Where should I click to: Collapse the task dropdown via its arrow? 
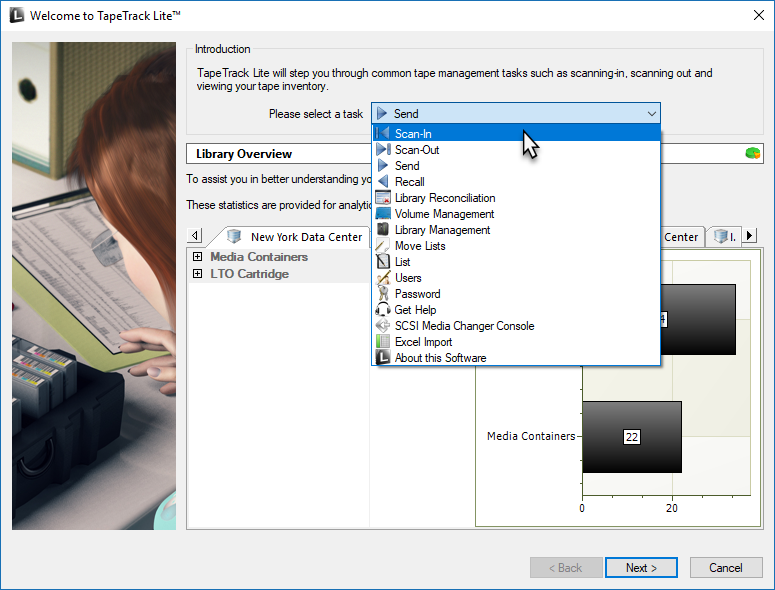coord(651,114)
